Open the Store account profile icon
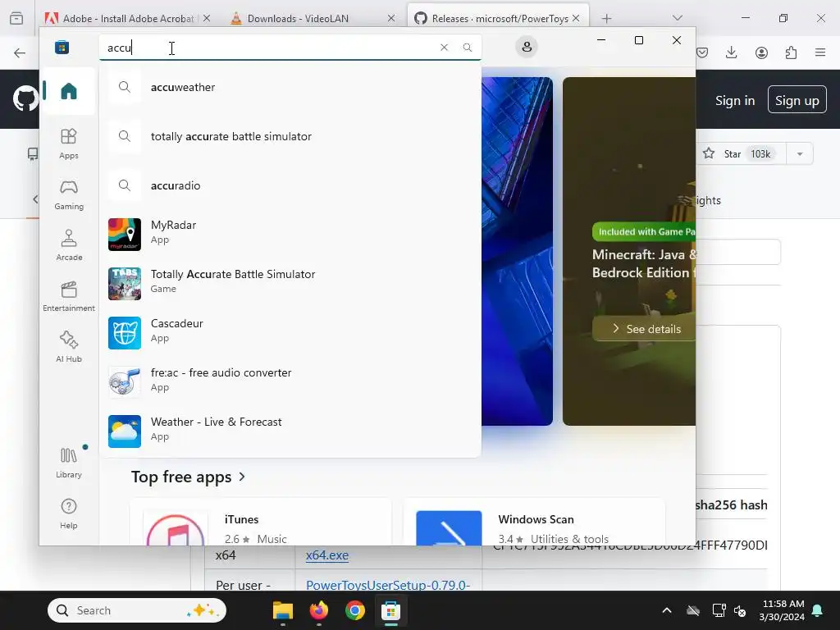Image resolution: width=840 pixels, height=630 pixels. pyautogui.click(x=527, y=47)
